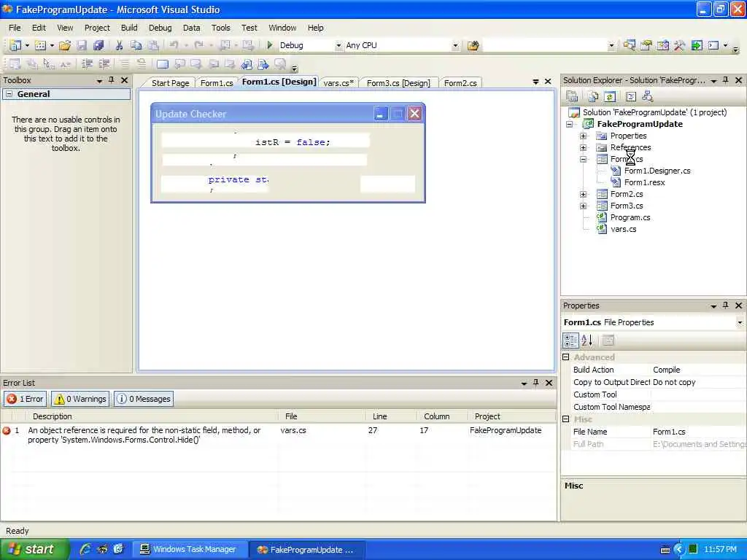Image resolution: width=747 pixels, height=560 pixels.
Task: Open the Build menu
Action: click(129, 28)
